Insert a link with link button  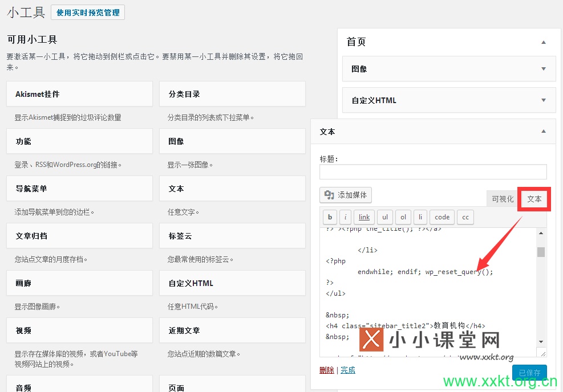pyautogui.click(x=364, y=217)
